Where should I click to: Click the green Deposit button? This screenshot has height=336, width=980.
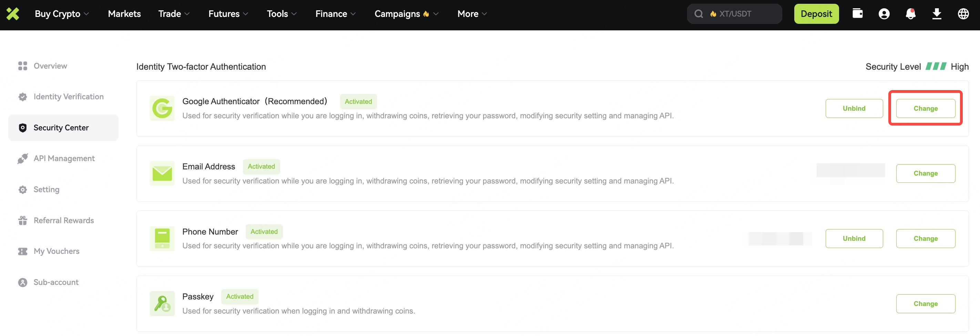tap(816, 14)
